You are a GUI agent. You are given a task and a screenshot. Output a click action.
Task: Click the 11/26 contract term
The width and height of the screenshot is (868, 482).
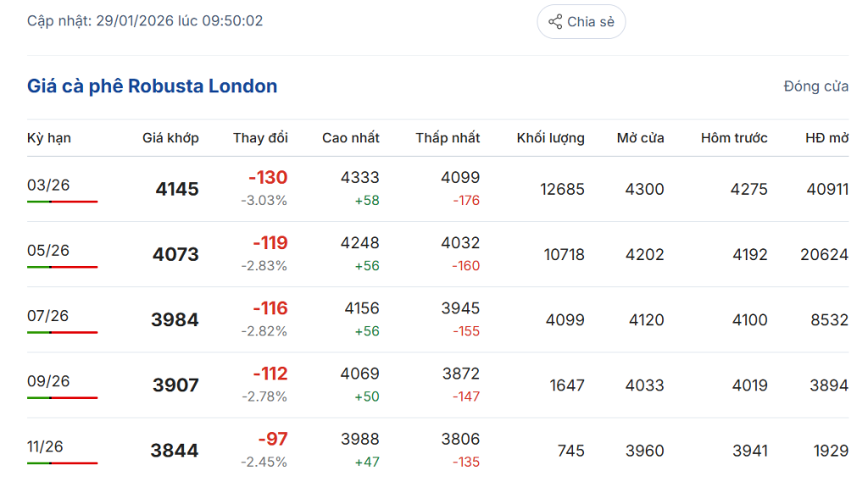tap(46, 446)
